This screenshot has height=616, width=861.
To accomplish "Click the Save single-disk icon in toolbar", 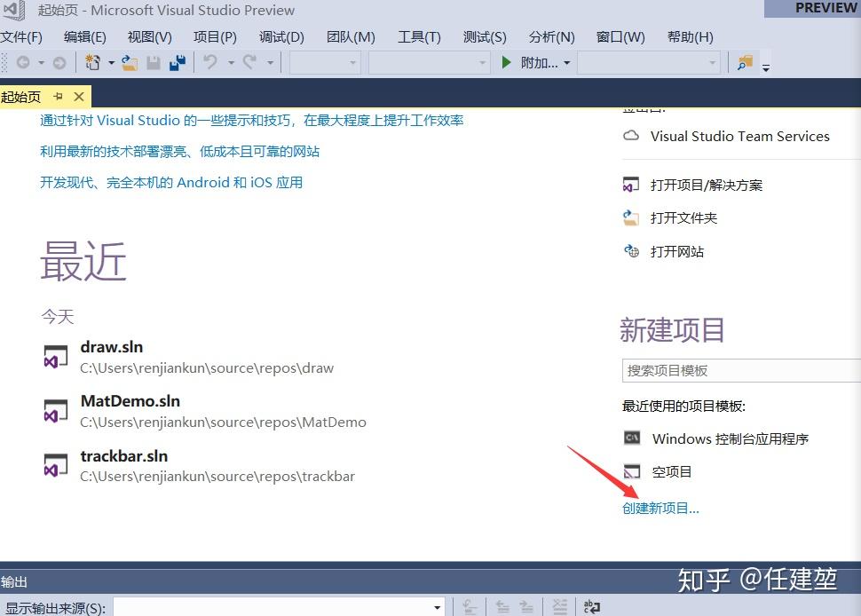I will coord(154,63).
